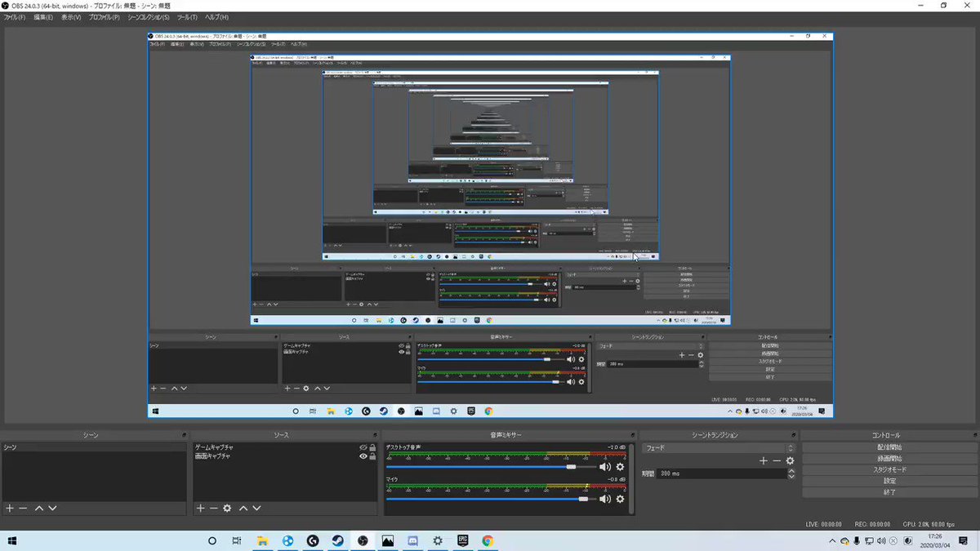
Task: Open the Desktop Audio settings gear
Action: click(x=620, y=467)
